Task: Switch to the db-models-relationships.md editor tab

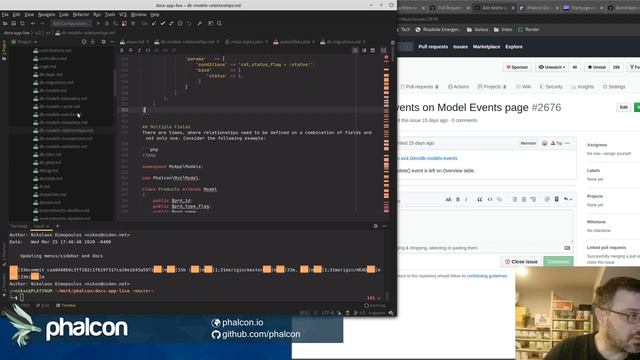Action: click(x=187, y=42)
